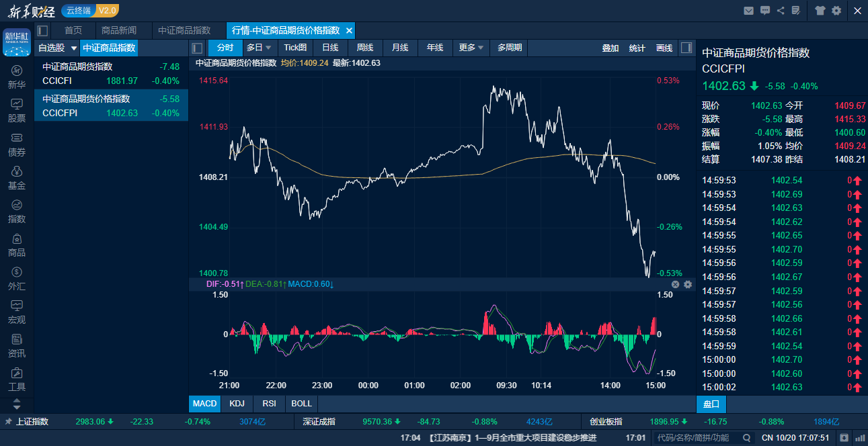Open settings gear in title bar

tap(836, 11)
